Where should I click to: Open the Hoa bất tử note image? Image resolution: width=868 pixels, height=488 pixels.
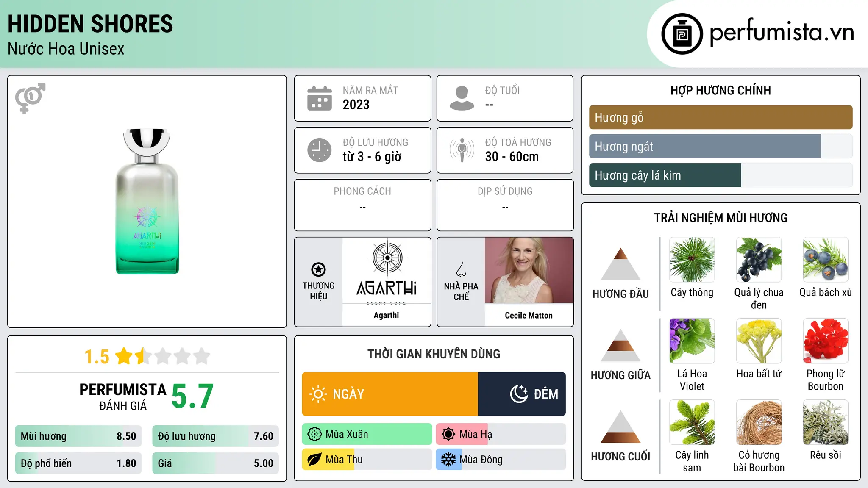tap(759, 341)
